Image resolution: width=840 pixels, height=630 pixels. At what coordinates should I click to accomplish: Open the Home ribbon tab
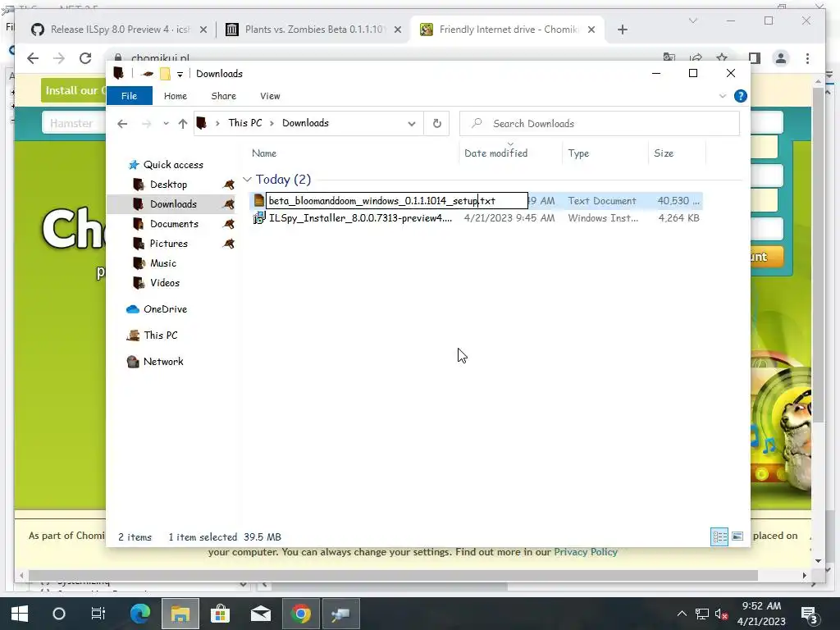point(176,96)
